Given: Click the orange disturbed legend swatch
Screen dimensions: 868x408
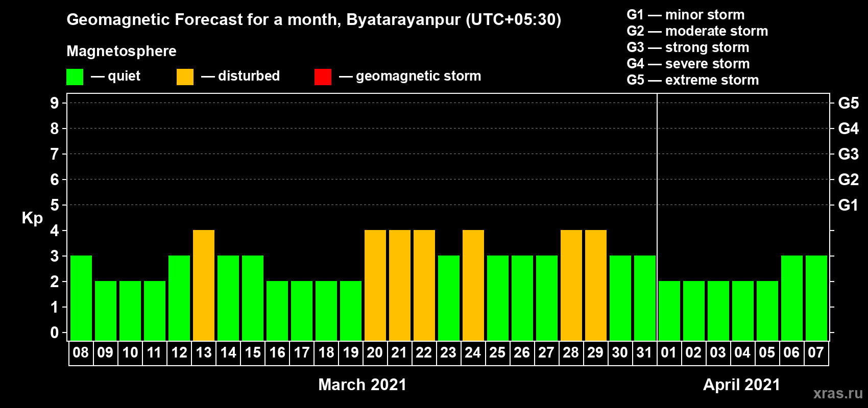Looking at the screenshot, I should [185, 77].
